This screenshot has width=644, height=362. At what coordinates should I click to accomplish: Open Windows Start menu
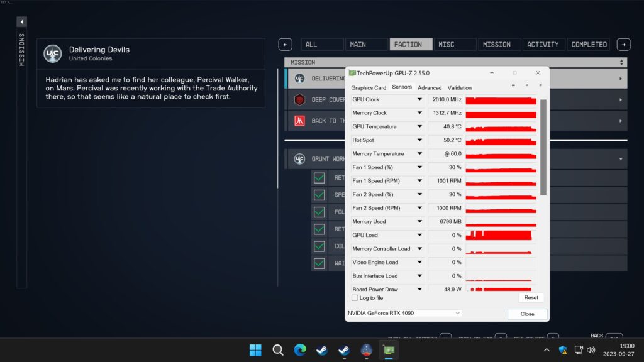tap(255, 350)
